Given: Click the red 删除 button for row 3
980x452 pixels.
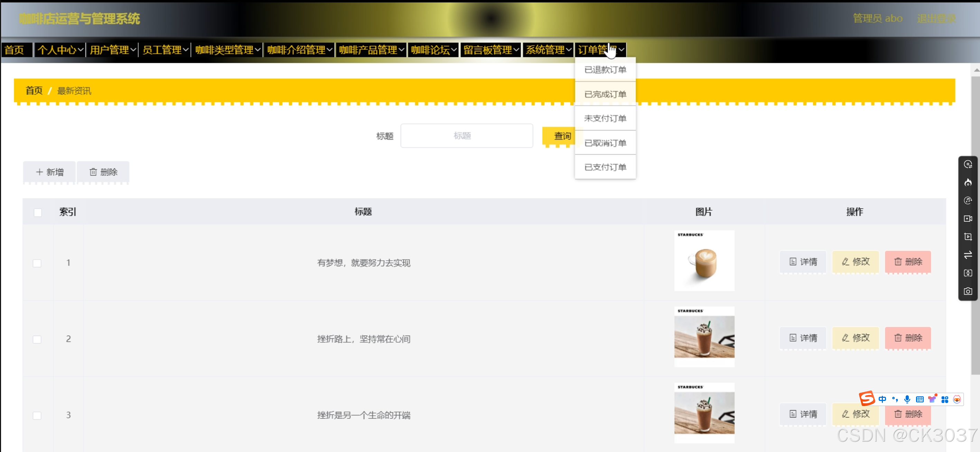Looking at the screenshot, I should tap(908, 414).
